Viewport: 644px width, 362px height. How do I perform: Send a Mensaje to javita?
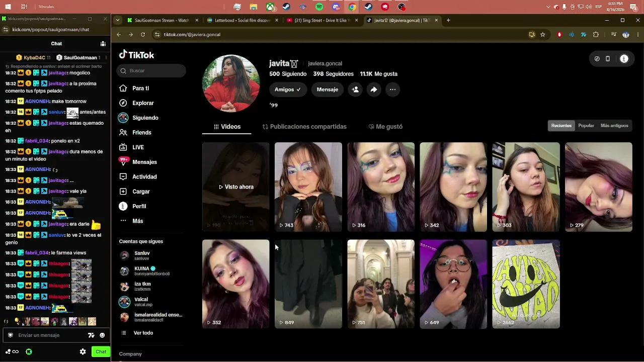(x=328, y=89)
